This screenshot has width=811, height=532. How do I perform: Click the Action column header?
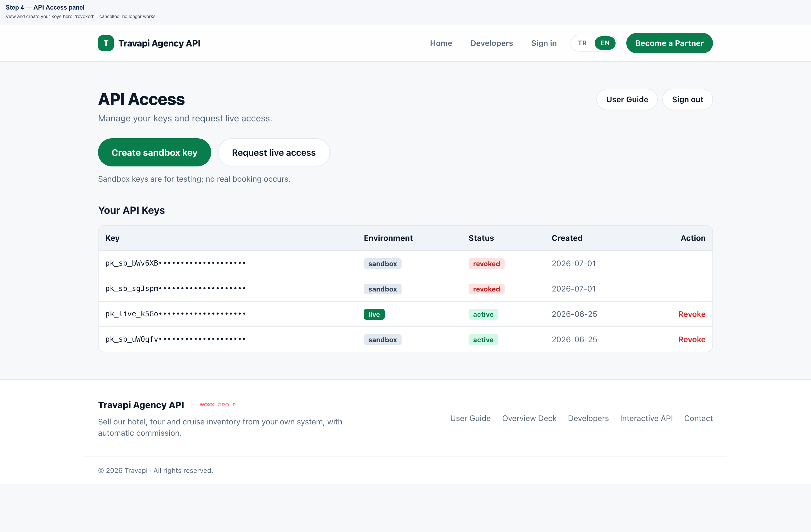point(693,238)
